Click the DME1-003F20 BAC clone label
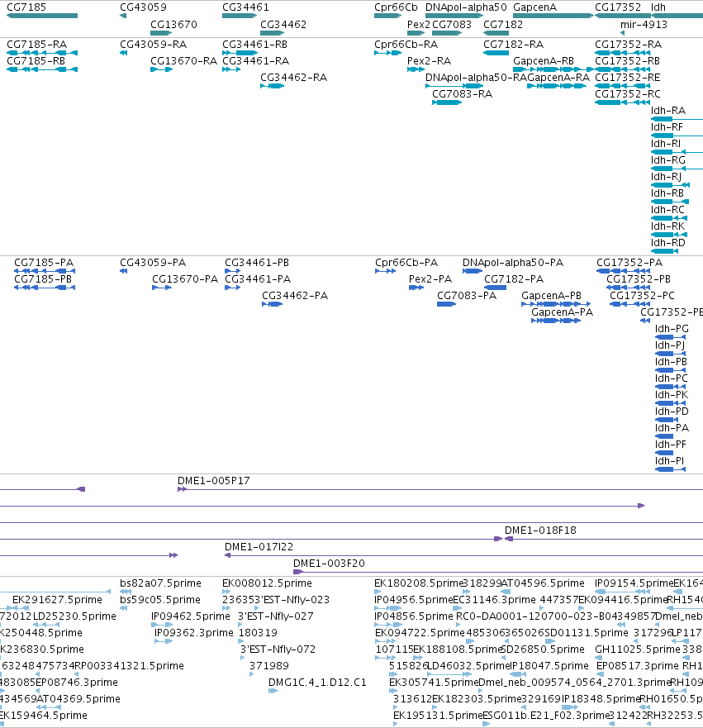This screenshot has width=703, height=728. [x=329, y=564]
